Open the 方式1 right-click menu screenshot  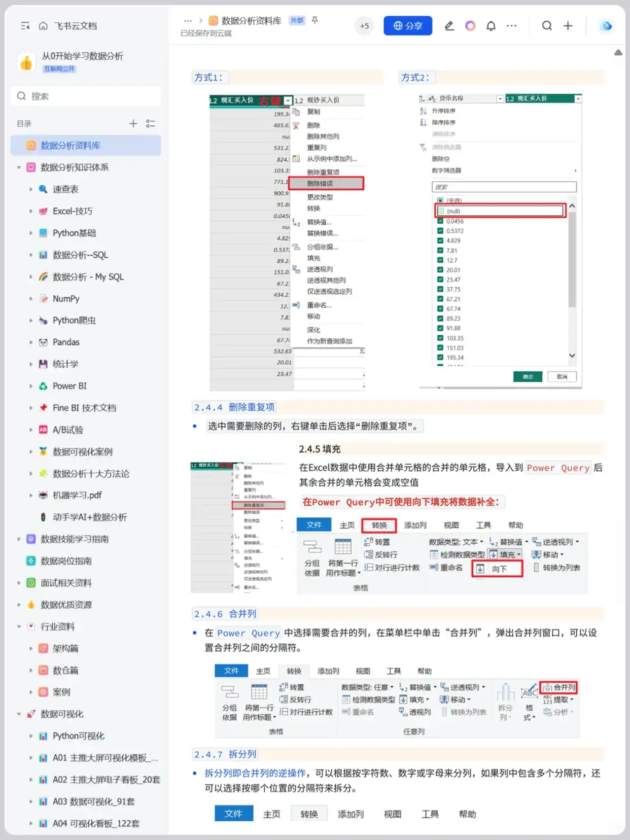point(287,242)
